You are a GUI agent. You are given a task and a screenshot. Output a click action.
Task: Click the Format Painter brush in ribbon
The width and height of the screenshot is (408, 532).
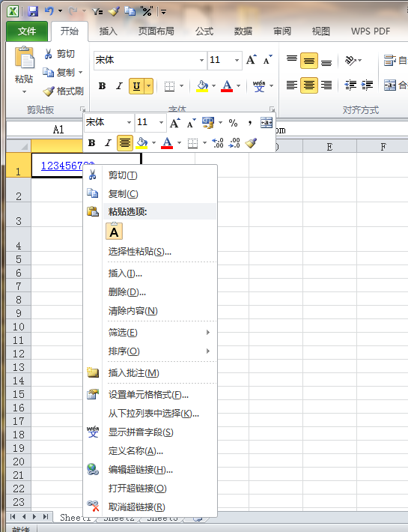(x=49, y=91)
